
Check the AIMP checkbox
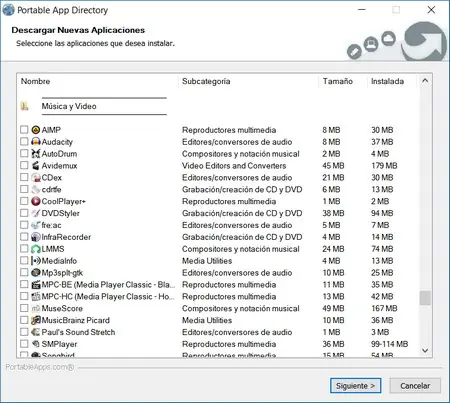[24, 129]
